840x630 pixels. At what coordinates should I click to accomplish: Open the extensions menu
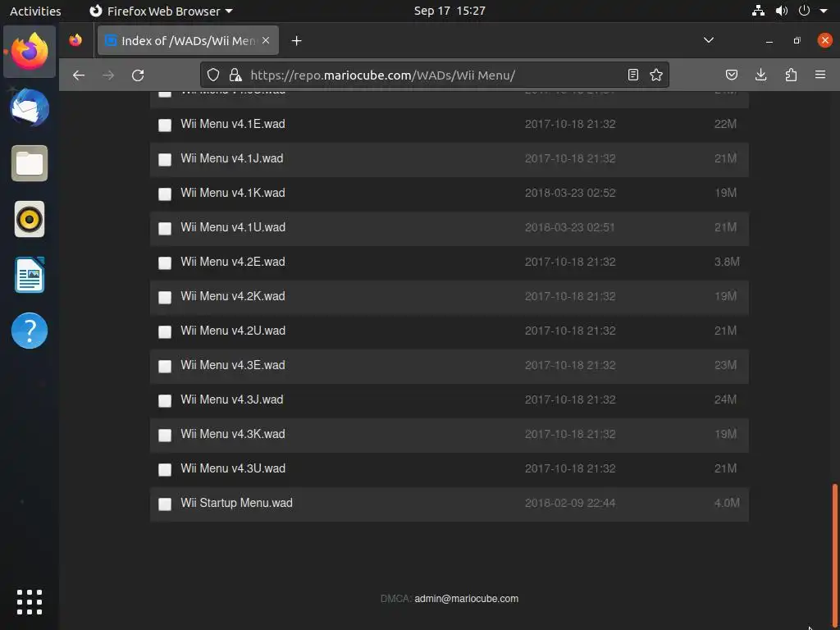point(791,75)
